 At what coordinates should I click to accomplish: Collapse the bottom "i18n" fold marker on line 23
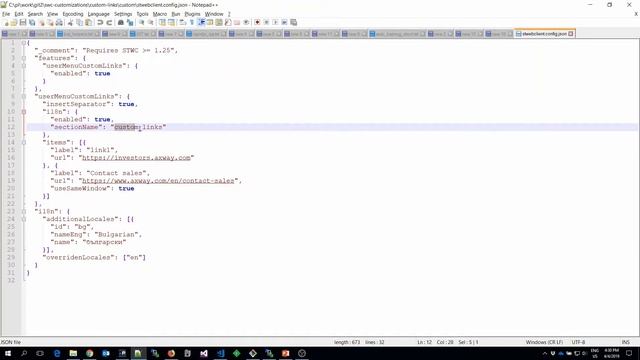tap(24, 211)
